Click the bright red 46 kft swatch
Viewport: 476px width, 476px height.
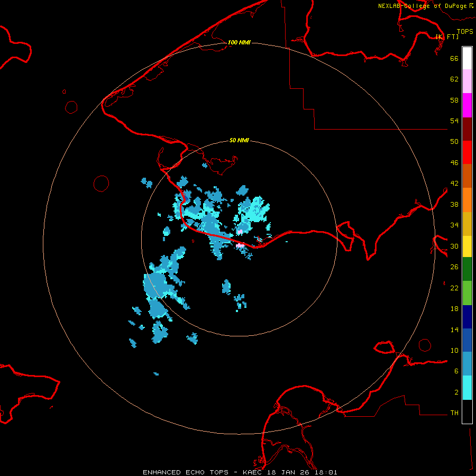pos(467,152)
